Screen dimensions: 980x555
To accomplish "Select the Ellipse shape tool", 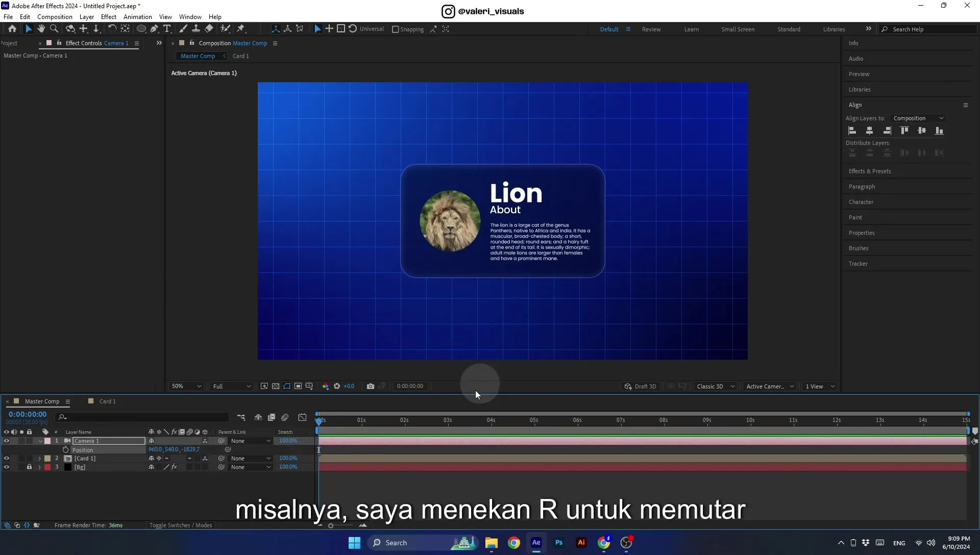I will point(141,29).
